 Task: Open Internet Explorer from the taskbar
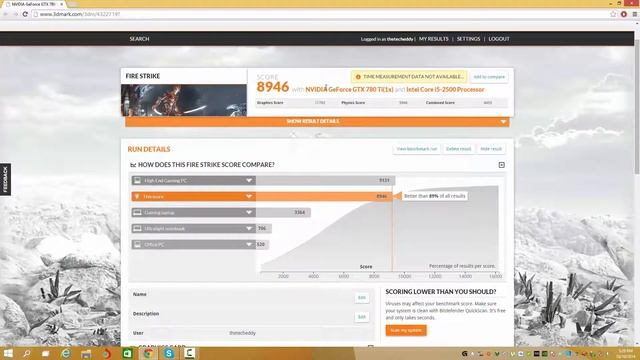tap(66, 353)
